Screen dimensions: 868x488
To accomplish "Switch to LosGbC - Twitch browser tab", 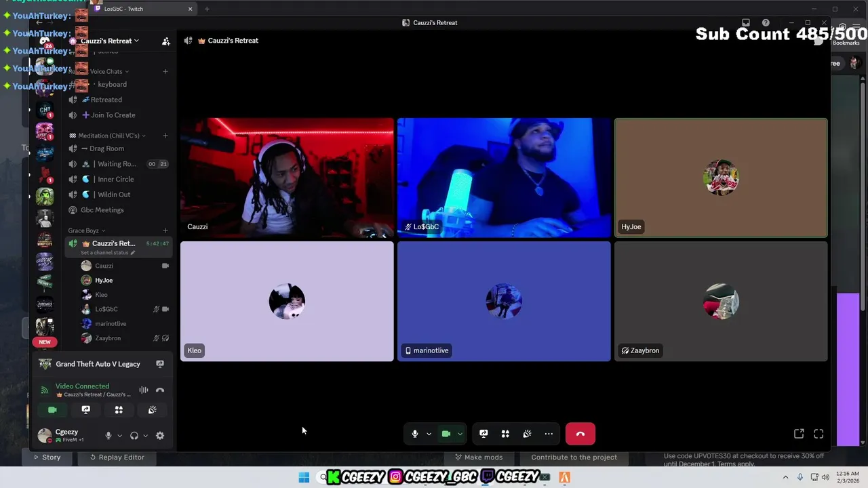I will coord(144,9).
